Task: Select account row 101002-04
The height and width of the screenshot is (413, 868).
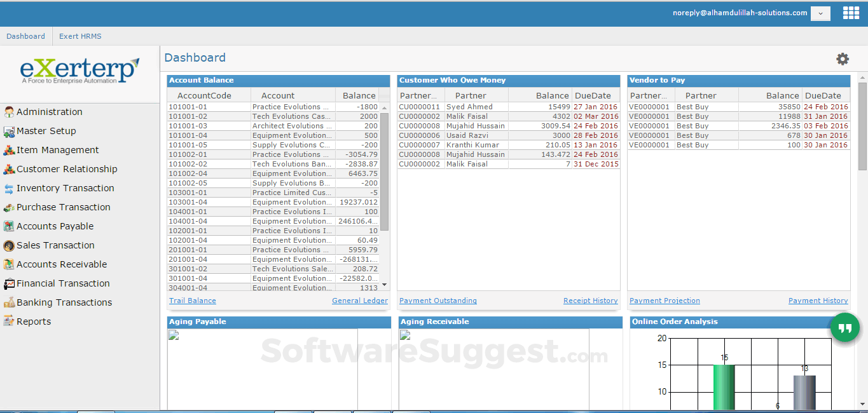Action: click(x=273, y=173)
